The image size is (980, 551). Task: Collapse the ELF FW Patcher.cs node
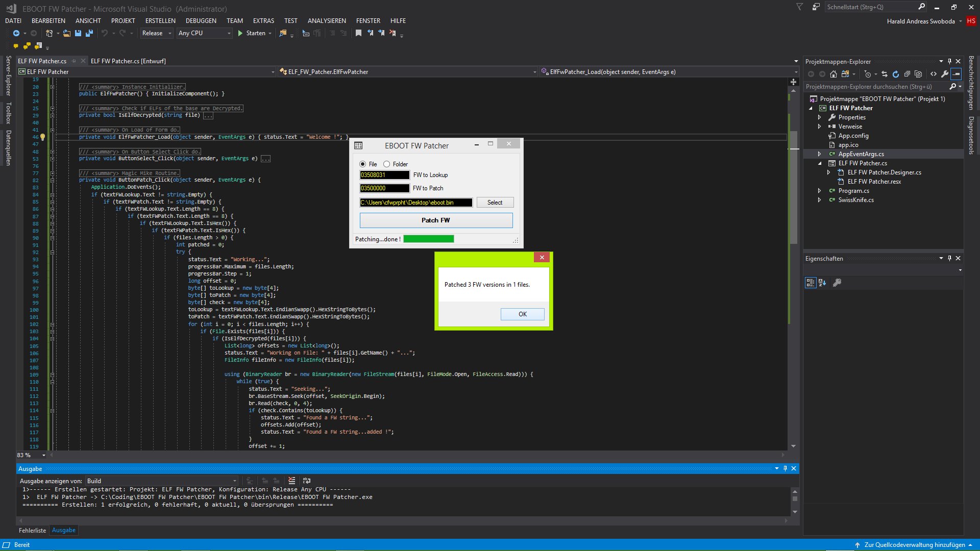[820, 163]
